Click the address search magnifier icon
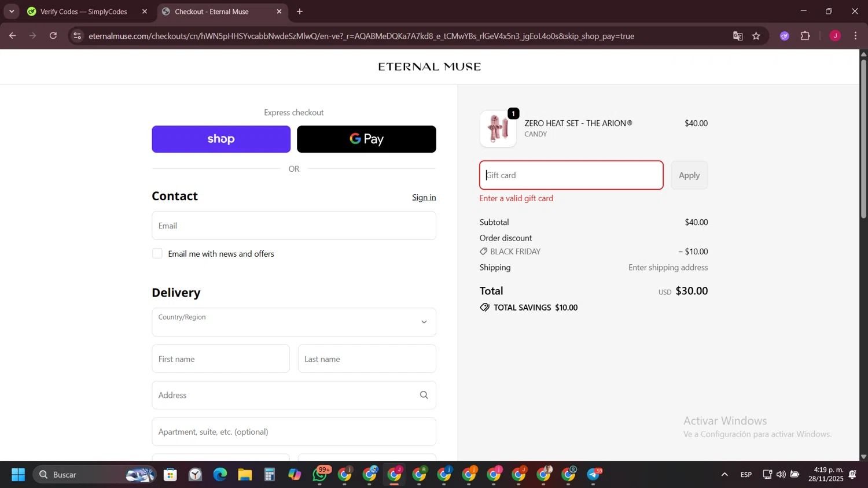 coord(424,395)
